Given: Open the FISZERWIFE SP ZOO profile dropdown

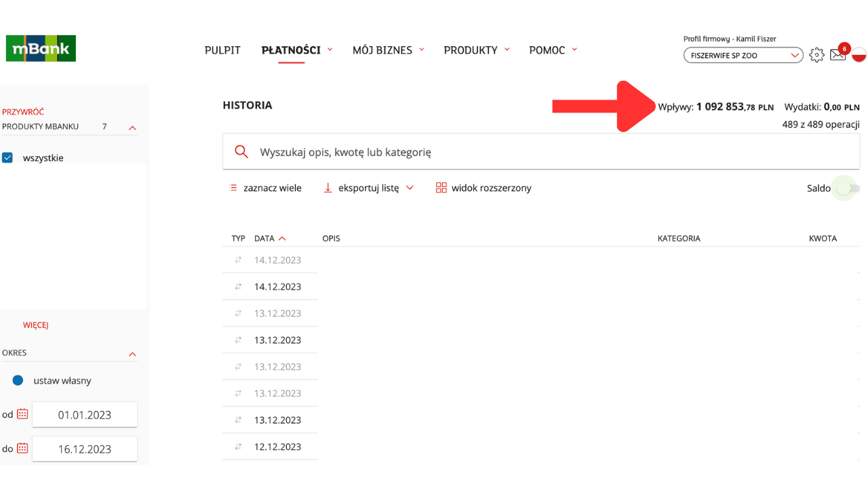Looking at the screenshot, I should (743, 55).
